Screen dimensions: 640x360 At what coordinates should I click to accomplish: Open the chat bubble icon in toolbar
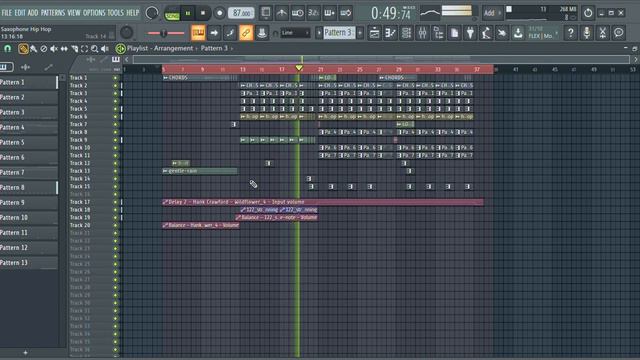pos(618,33)
